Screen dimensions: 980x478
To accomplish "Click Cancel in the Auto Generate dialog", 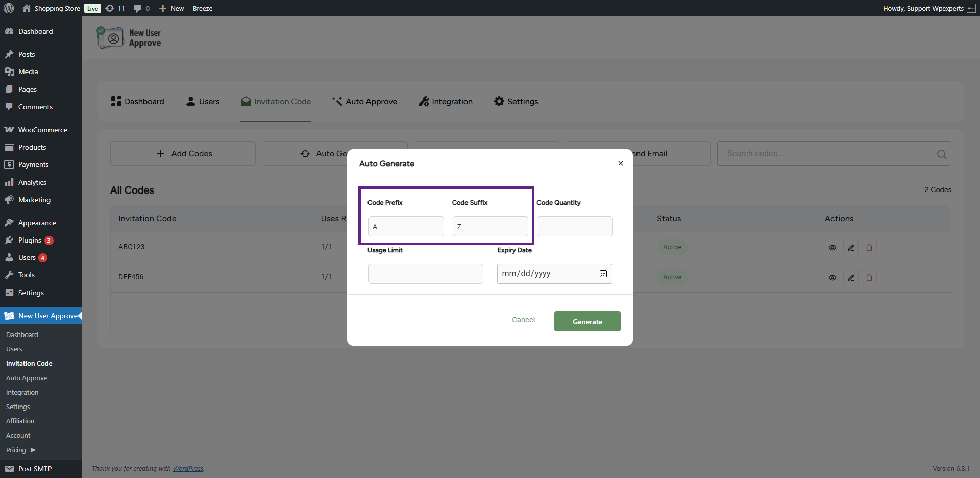I will click(x=523, y=320).
